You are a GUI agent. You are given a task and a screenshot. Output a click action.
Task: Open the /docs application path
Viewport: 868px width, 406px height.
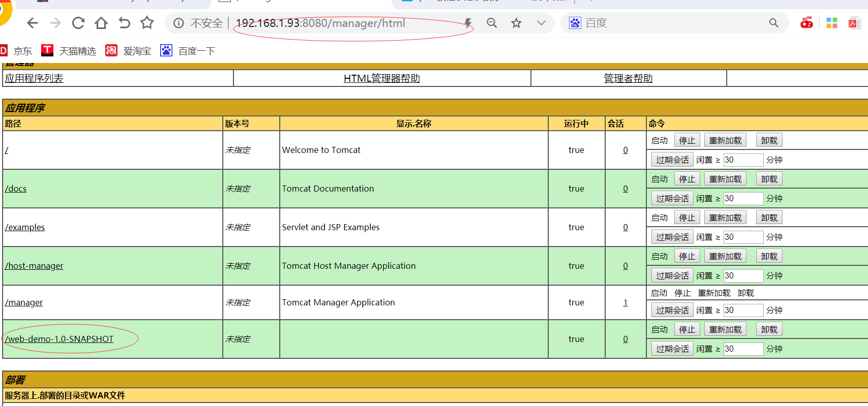(x=16, y=189)
